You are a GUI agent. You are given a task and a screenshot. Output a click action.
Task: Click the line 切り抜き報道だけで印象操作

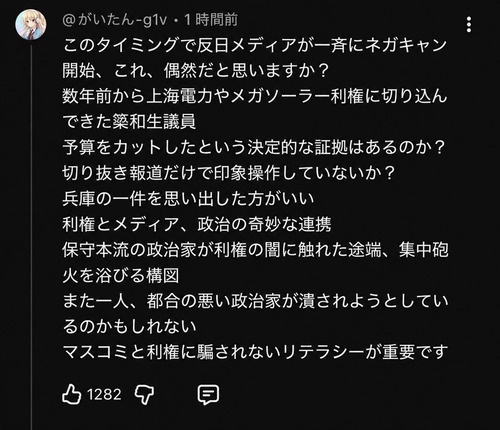(x=229, y=173)
